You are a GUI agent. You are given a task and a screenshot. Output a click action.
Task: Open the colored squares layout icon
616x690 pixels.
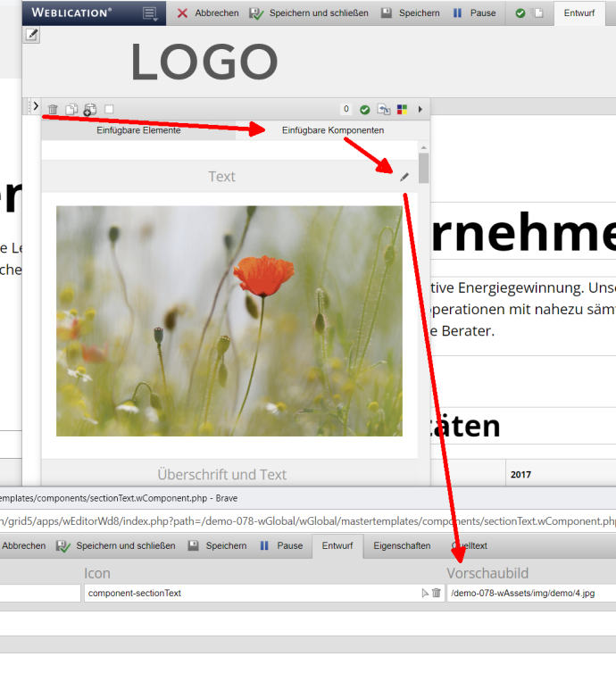click(402, 109)
